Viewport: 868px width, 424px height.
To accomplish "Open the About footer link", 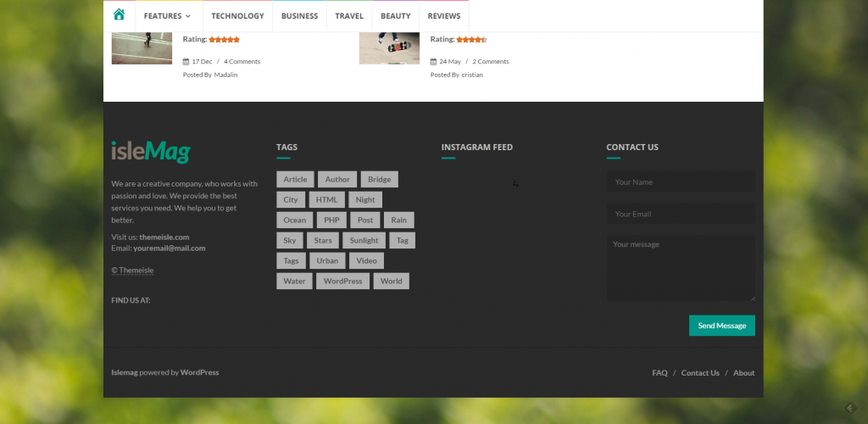I will 743,373.
